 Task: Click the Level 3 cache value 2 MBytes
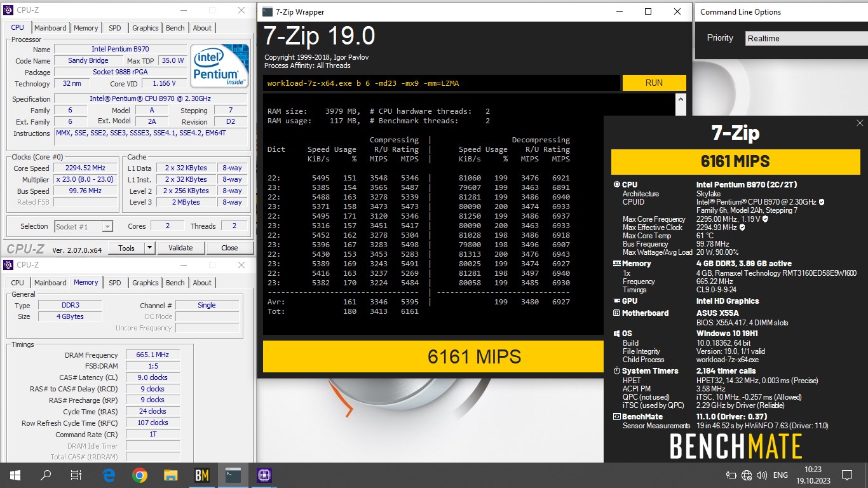tap(187, 202)
